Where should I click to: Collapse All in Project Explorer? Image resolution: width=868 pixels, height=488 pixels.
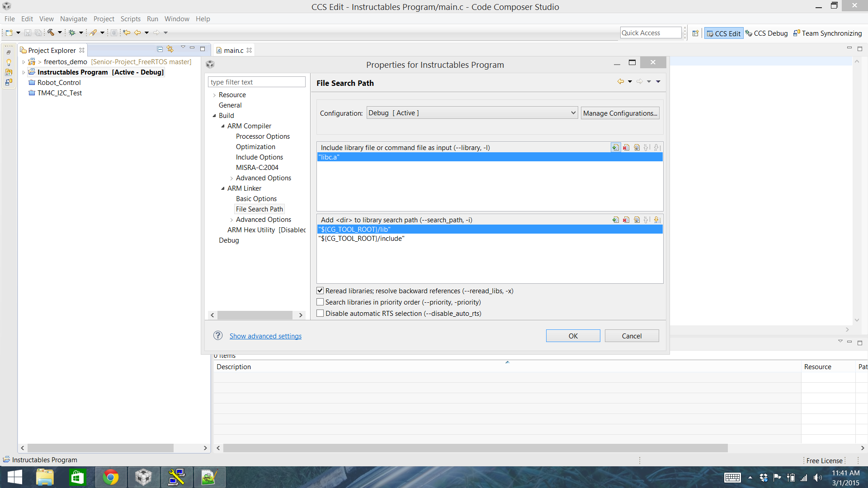[x=160, y=49]
